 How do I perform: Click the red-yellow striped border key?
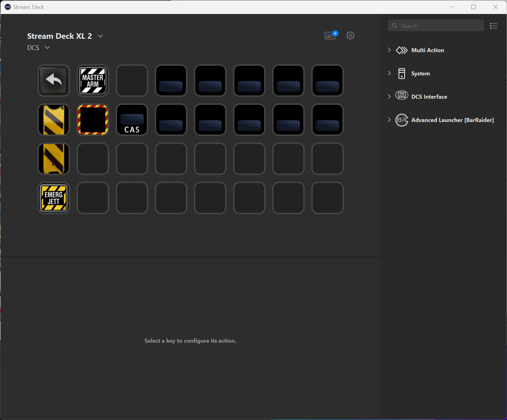pyautogui.click(x=93, y=120)
